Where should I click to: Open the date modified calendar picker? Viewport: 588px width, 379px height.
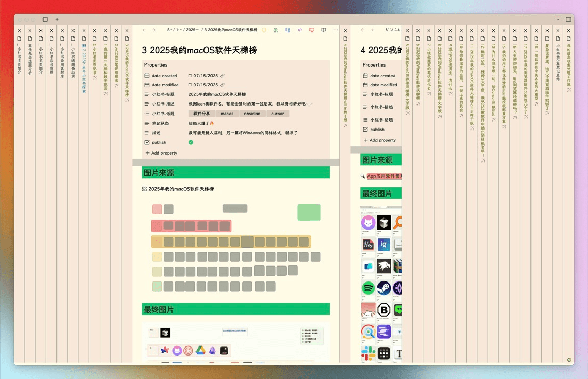pos(190,85)
